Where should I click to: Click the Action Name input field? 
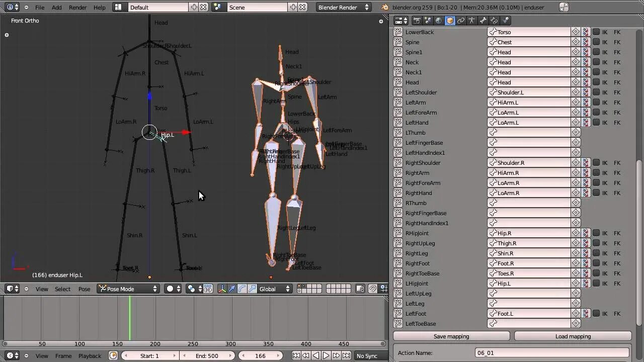coord(552,353)
